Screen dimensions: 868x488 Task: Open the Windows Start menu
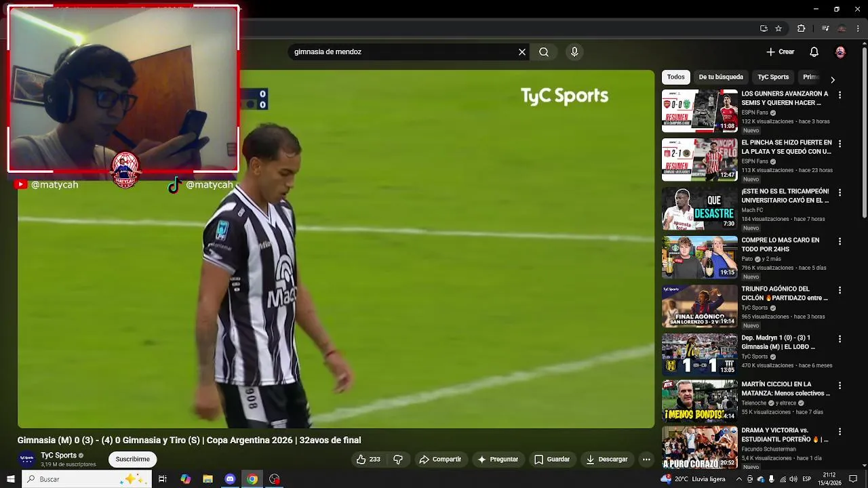point(10,479)
